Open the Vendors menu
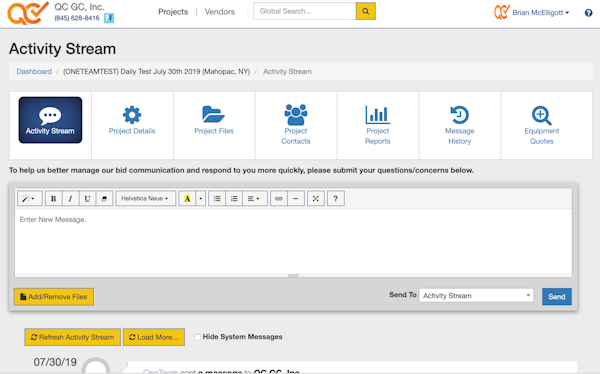600x374 pixels. (220, 12)
